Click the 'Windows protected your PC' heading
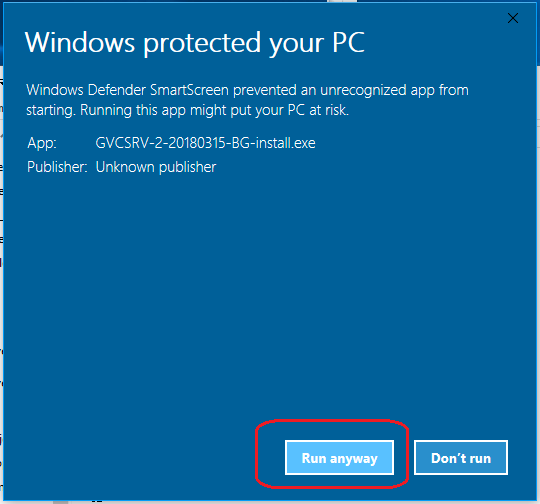540x504 pixels. (195, 43)
